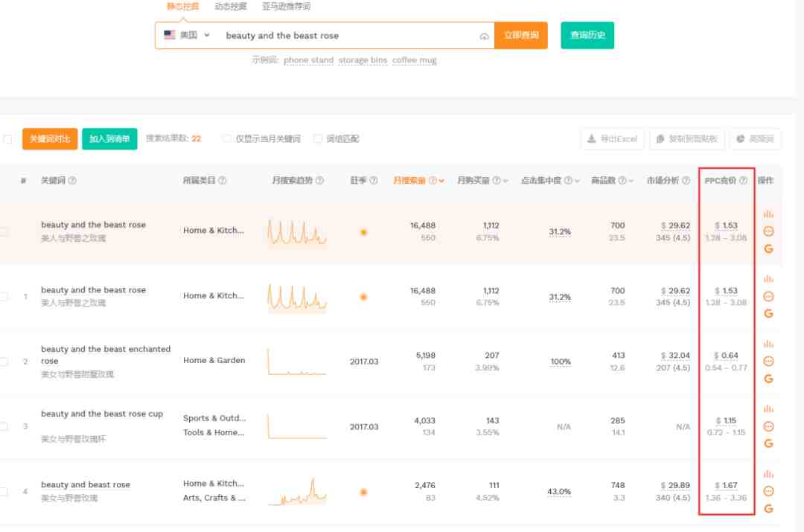Click the cloud upload icon in the search box
The width and height of the screenshot is (804, 532).
point(484,36)
